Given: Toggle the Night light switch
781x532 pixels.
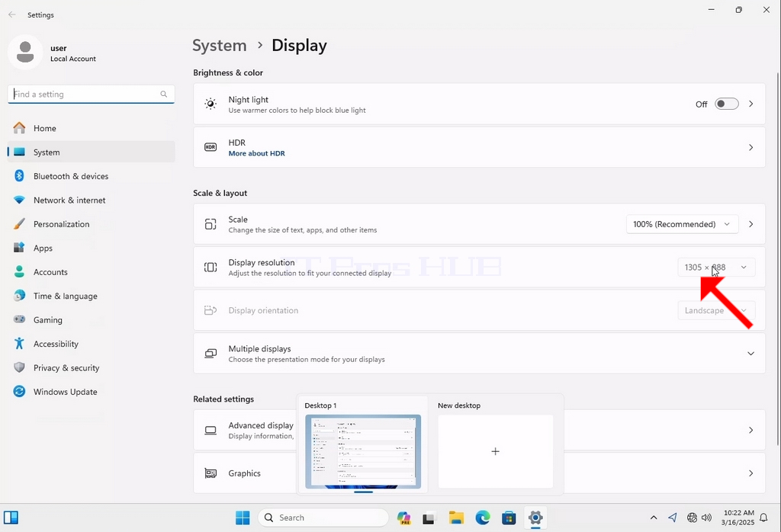Looking at the screenshot, I should tap(726, 104).
